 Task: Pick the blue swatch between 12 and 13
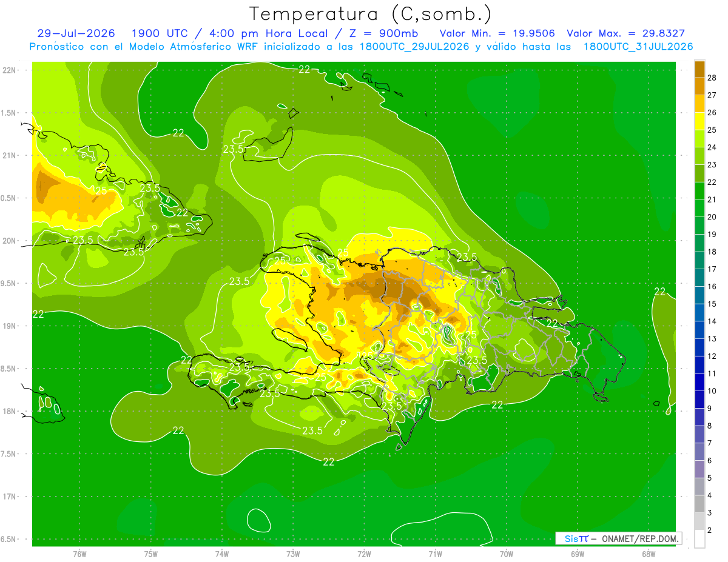(x=699, y=347)
